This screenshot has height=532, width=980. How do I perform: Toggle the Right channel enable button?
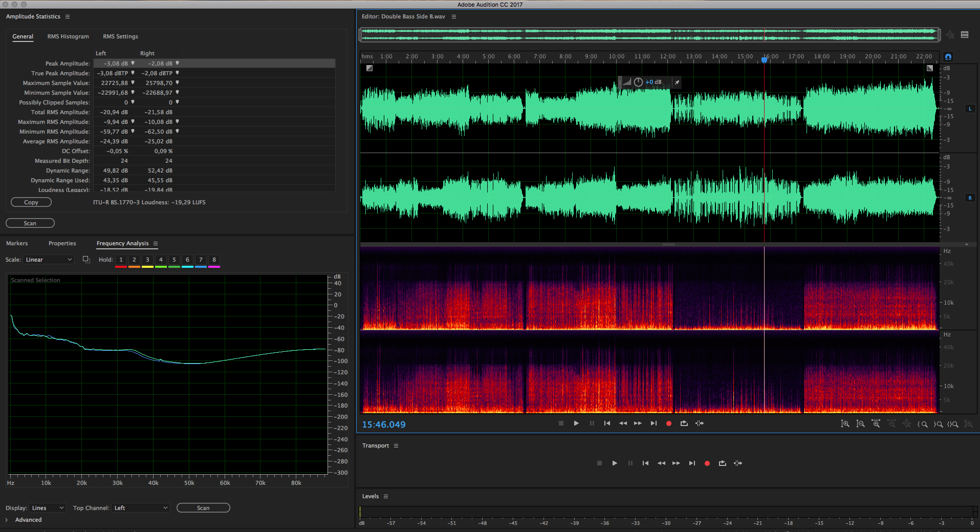click(970, 198)
